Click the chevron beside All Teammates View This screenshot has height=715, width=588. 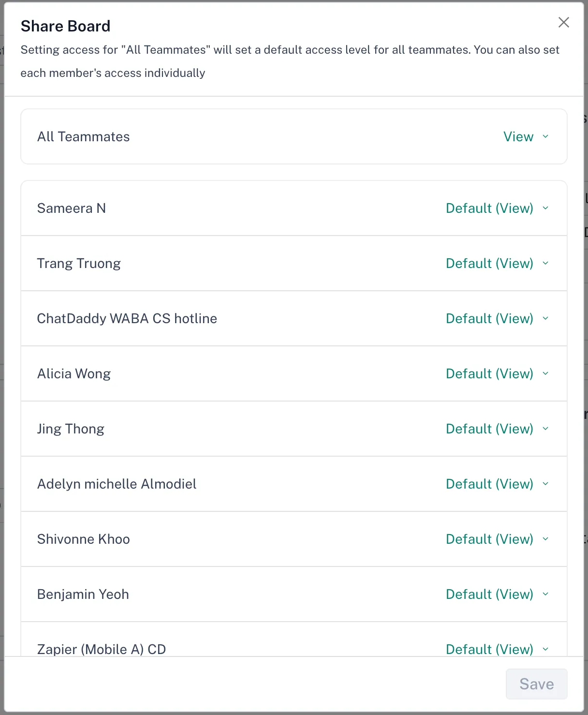click(x=545, y=136)
